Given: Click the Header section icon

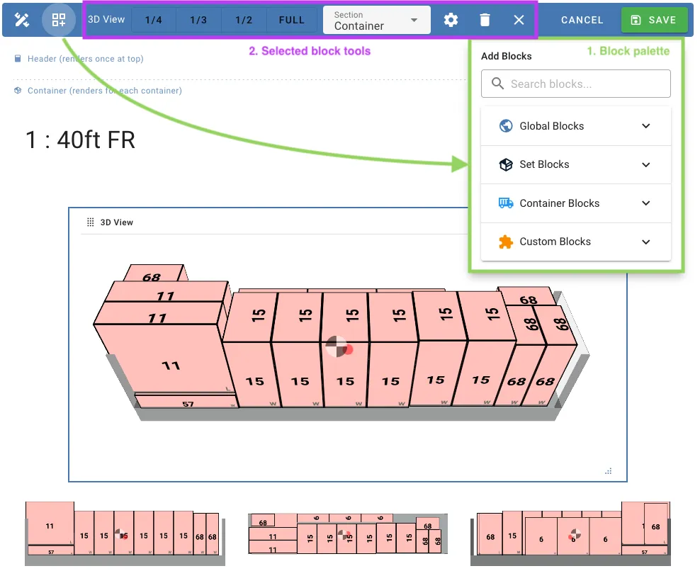Looking at the screenshot, I should click(18, 59).
